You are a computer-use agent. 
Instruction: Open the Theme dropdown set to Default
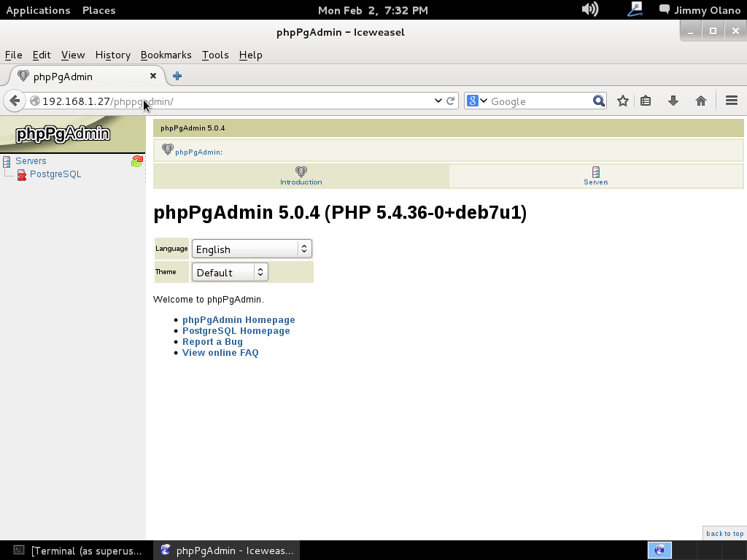[230, 273]
